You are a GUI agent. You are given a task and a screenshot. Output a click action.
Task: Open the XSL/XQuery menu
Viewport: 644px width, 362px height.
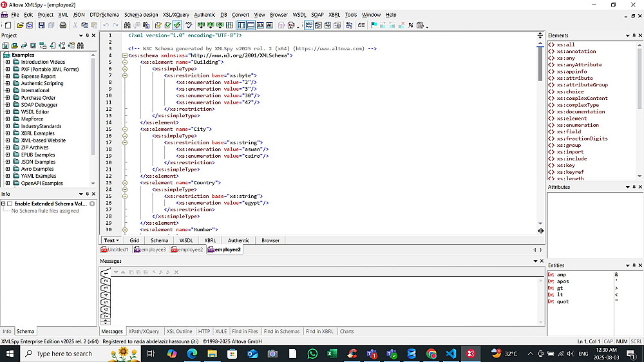[x=176, y=14]
